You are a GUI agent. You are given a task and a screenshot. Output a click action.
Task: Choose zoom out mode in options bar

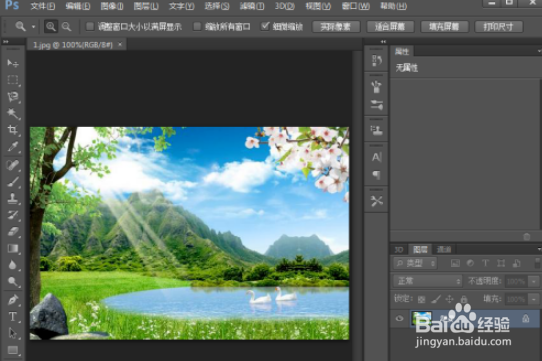click(x=66, y=27)
